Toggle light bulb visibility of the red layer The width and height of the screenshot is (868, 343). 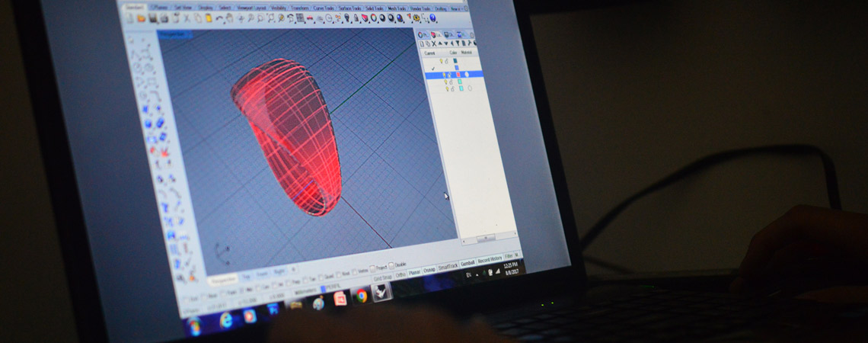[444, 75]
